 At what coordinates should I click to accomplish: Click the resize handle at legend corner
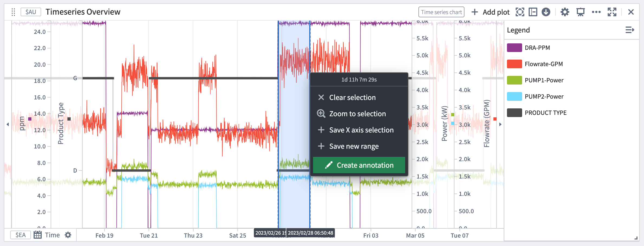tap(636, 238)
